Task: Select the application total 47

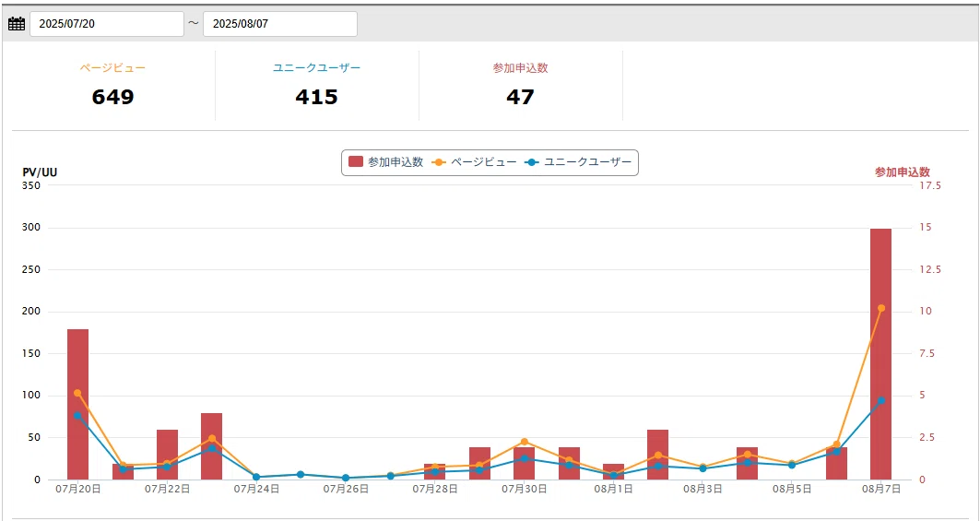Action: [x=521, y=97]
